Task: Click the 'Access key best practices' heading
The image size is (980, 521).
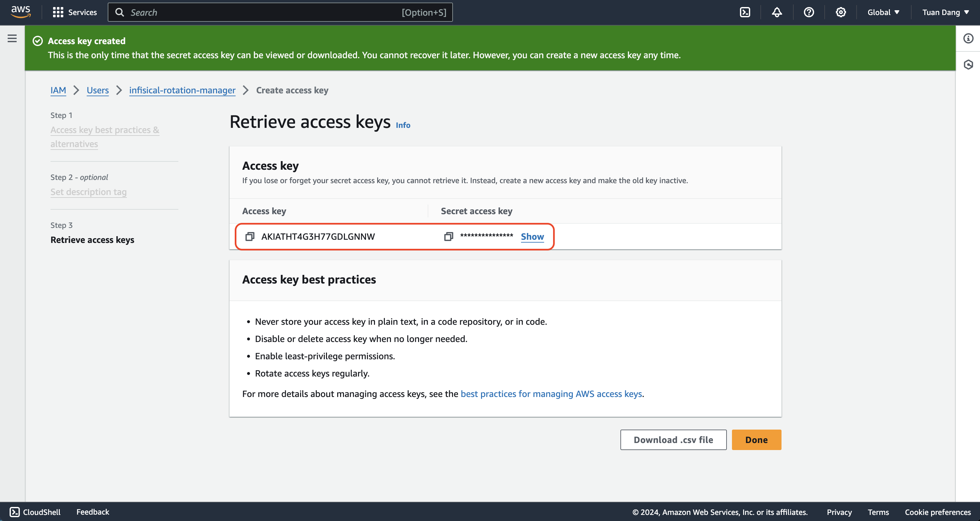Action: pyautogui.click(x=309, y=279)
